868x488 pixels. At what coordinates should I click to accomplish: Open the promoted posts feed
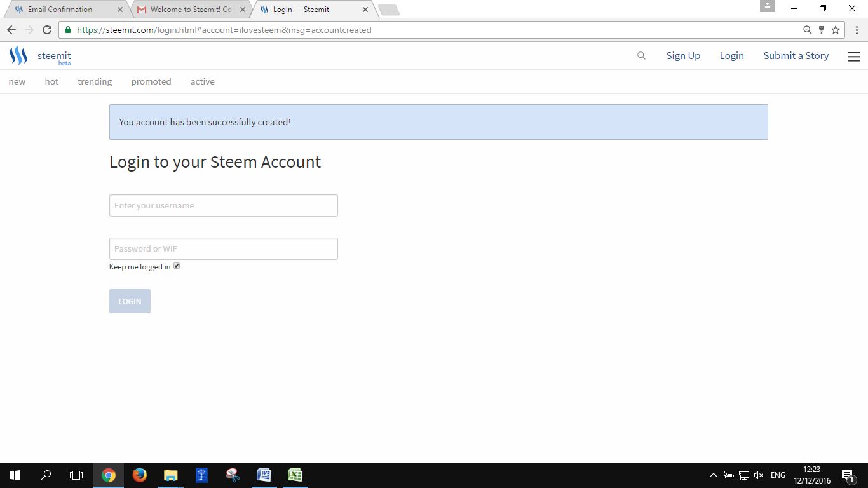click(151, 81)
